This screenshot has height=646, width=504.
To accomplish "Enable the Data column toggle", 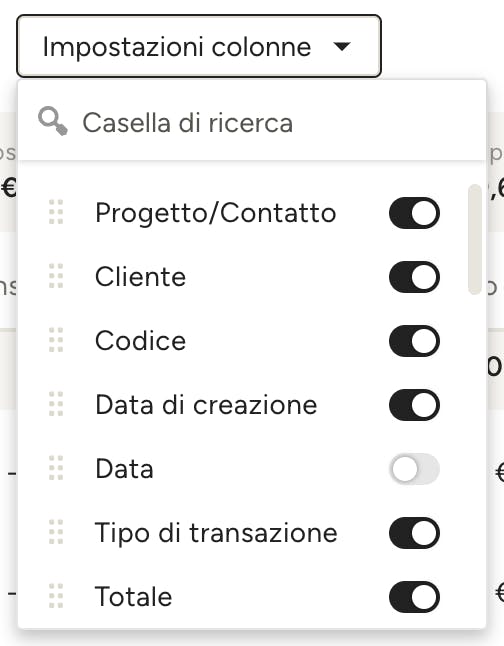I will 414,469.
